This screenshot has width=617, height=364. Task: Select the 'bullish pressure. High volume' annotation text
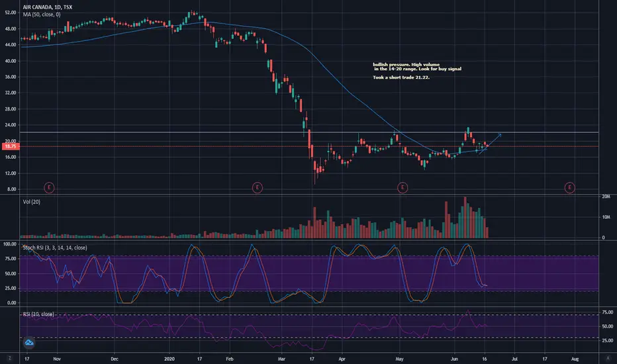point(406,65)
